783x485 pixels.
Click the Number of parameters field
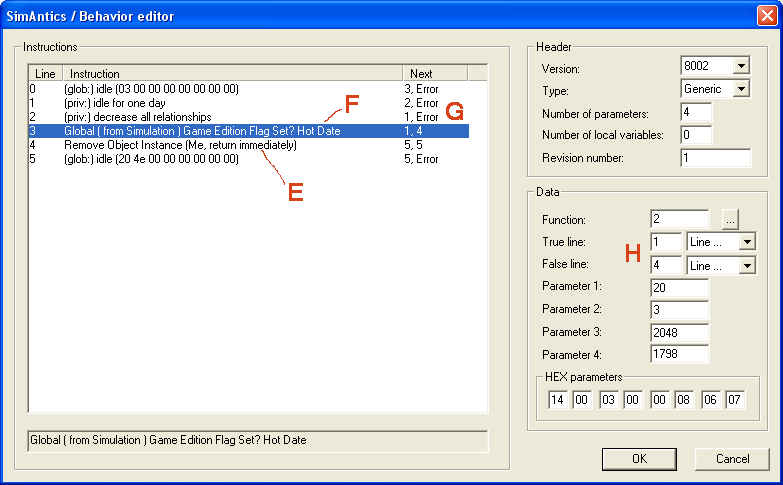(x=696, y=112)
